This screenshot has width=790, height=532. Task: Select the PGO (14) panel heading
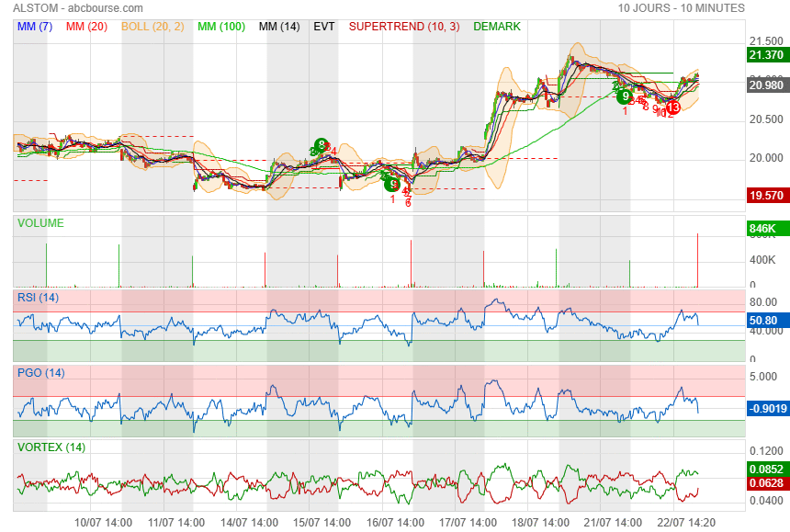pyautogui.click(x=40, y=373)
